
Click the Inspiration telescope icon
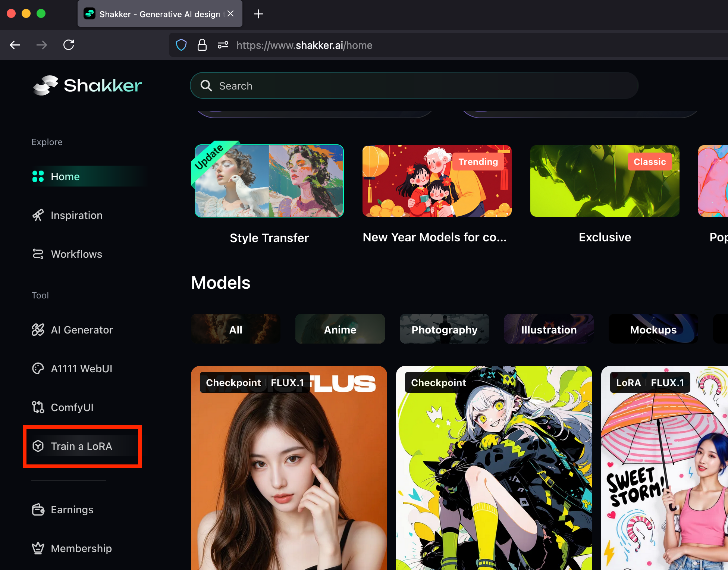pos(38,215)
